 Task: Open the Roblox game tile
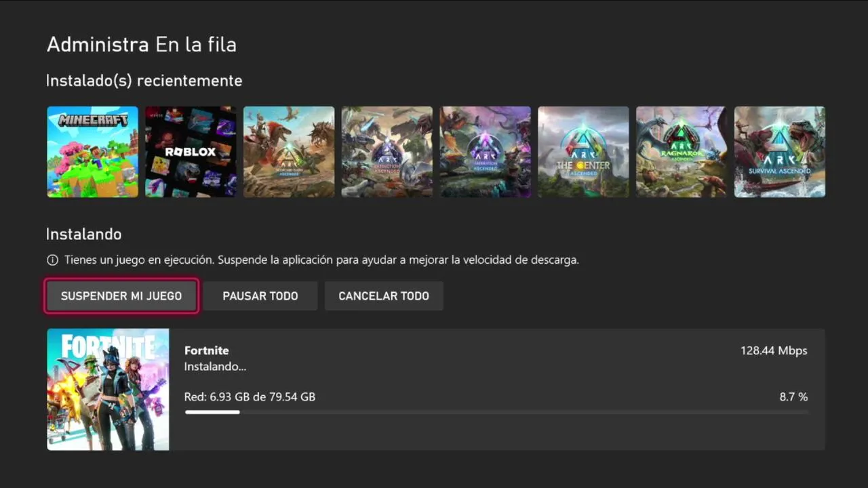tap(191, 152)
